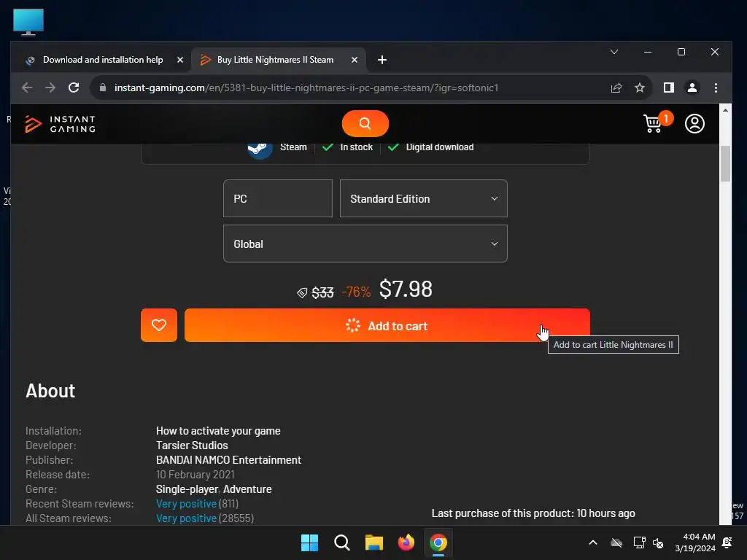
Task: Reload the current page
Action: point(74,87)
